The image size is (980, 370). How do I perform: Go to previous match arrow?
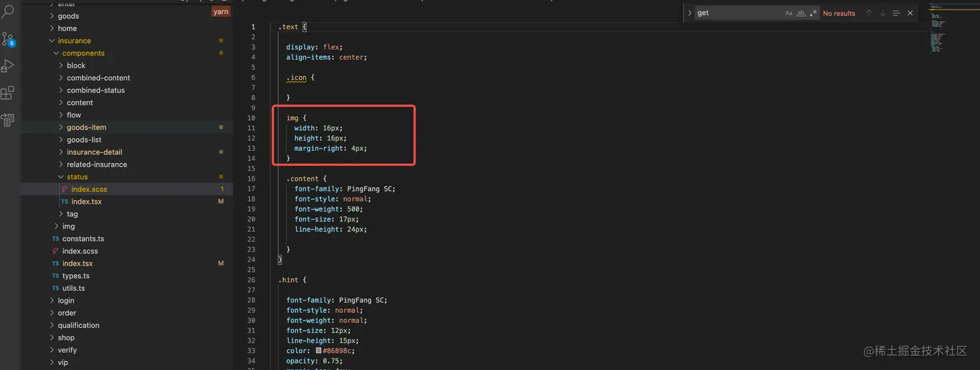coord(869,13)
